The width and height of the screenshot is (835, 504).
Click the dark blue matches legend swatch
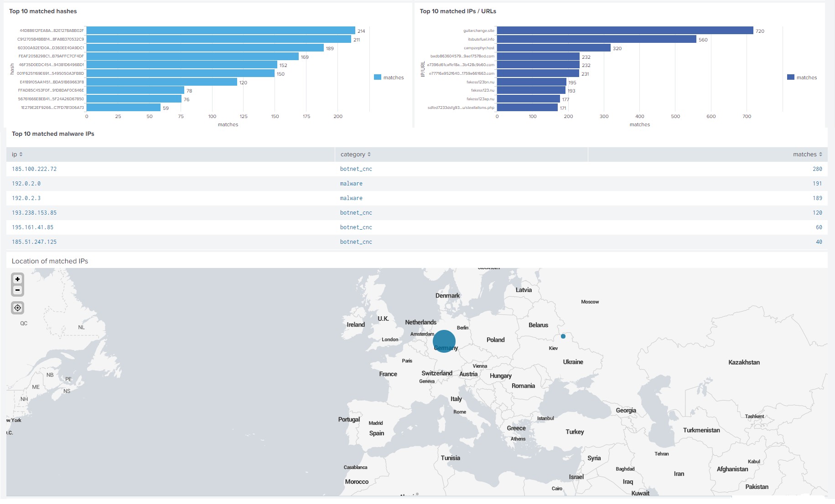tap(791, 77)
